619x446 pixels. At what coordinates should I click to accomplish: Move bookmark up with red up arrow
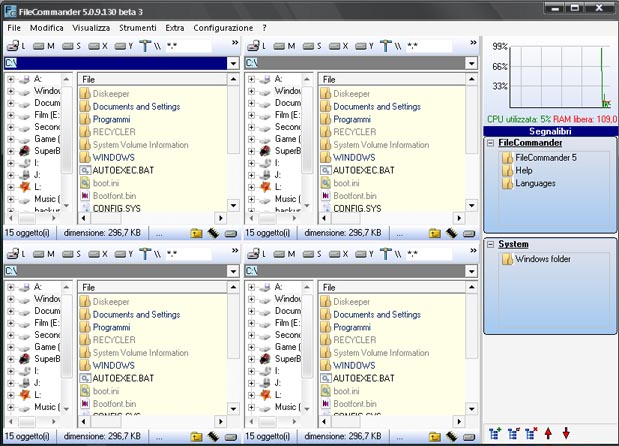[x=548, y=433]
